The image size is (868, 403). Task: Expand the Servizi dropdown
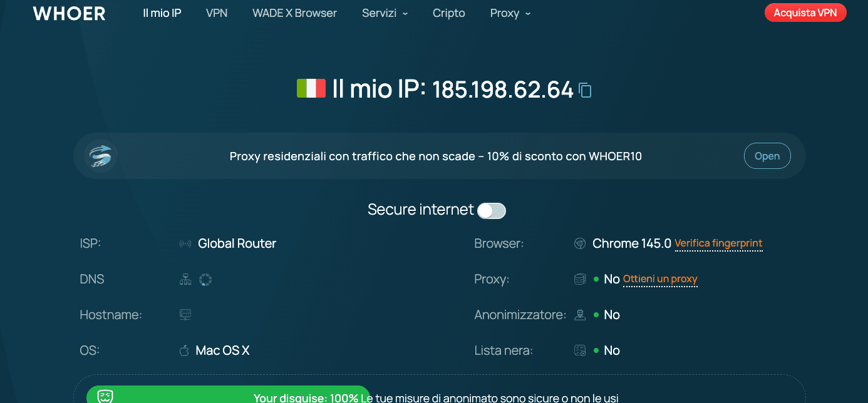pos(385,13)
